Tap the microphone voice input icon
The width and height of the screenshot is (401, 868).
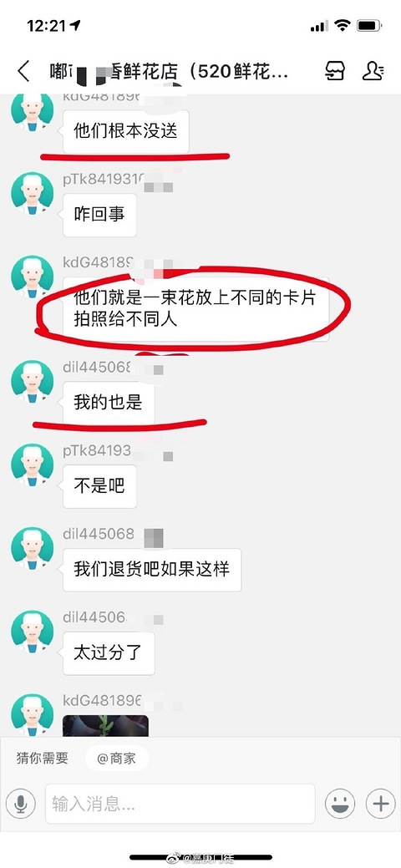coord(21,803)
